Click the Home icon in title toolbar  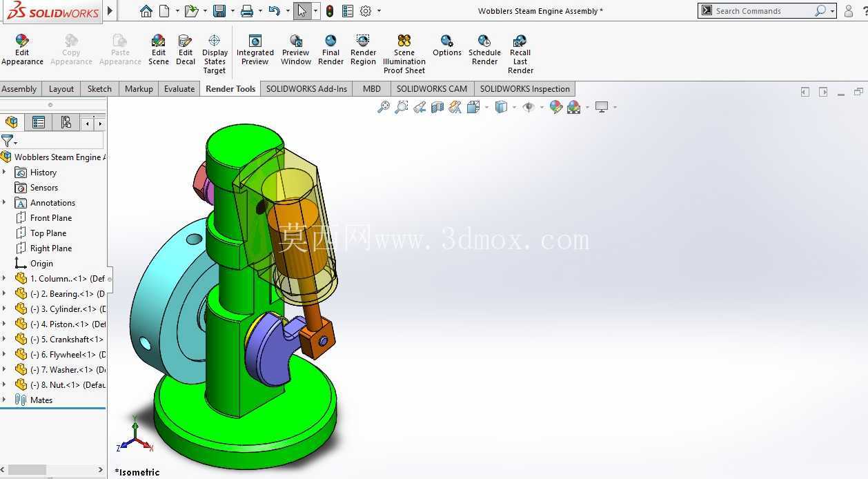tap(146, 11)
